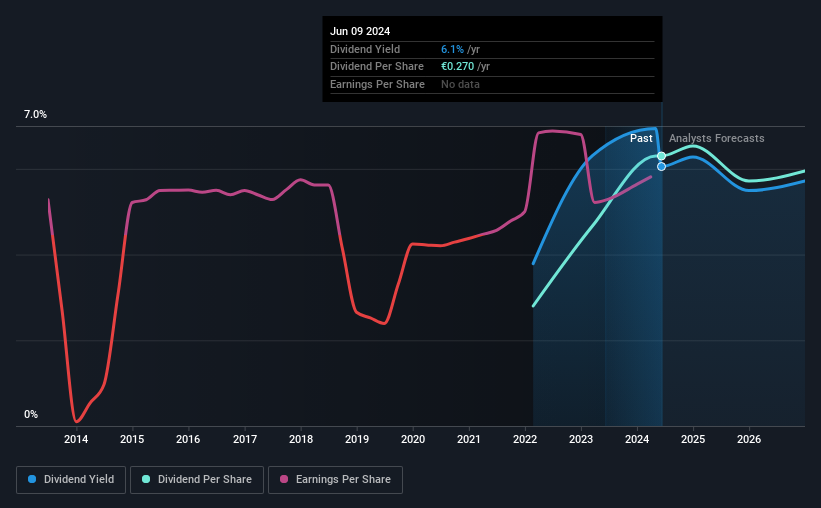The image size is (821, 508).
Task: Click the blue Dividend Yield legend dot
Action: 32,479
